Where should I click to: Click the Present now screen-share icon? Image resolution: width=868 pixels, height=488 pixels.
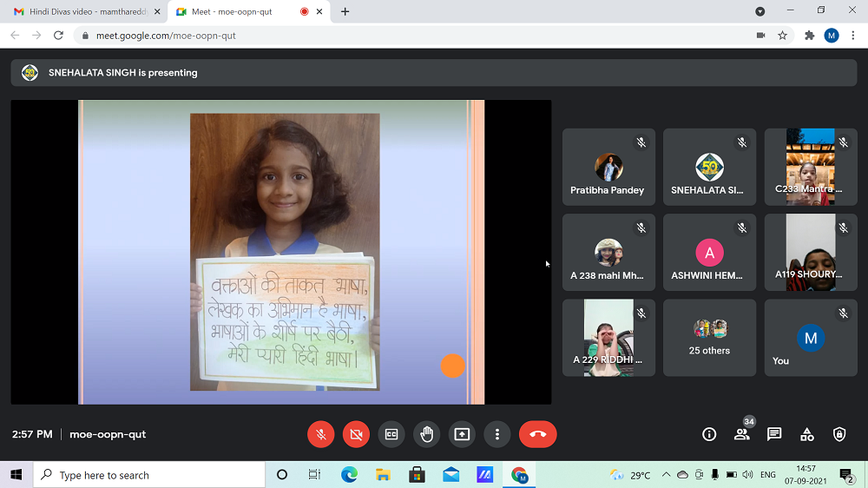pyautogui.click(x=462, y=434)
